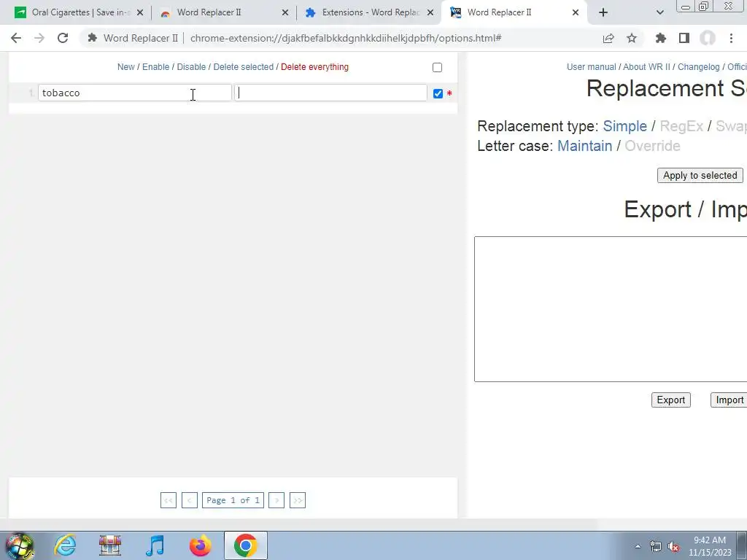The height and width of the screenshot is (560, 747).
Task: Click the share page icon in address bar
Action: tap(608, 38)
